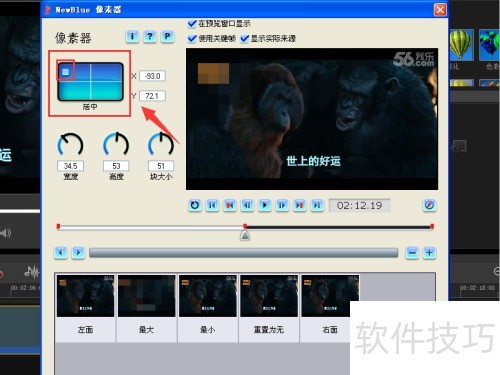Viewport: 500px width, 375px height.
Task: Play the preview
Action: (265, 205)
